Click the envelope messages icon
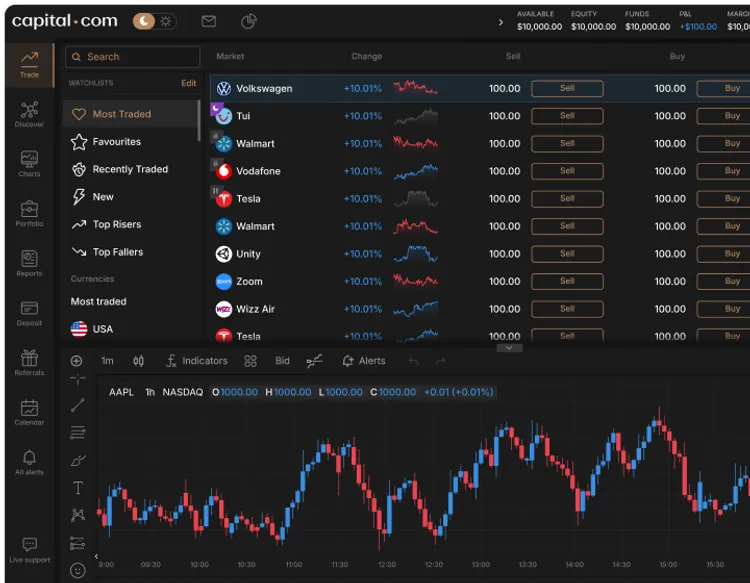This screenshot has width=750, height=583. 209,21
